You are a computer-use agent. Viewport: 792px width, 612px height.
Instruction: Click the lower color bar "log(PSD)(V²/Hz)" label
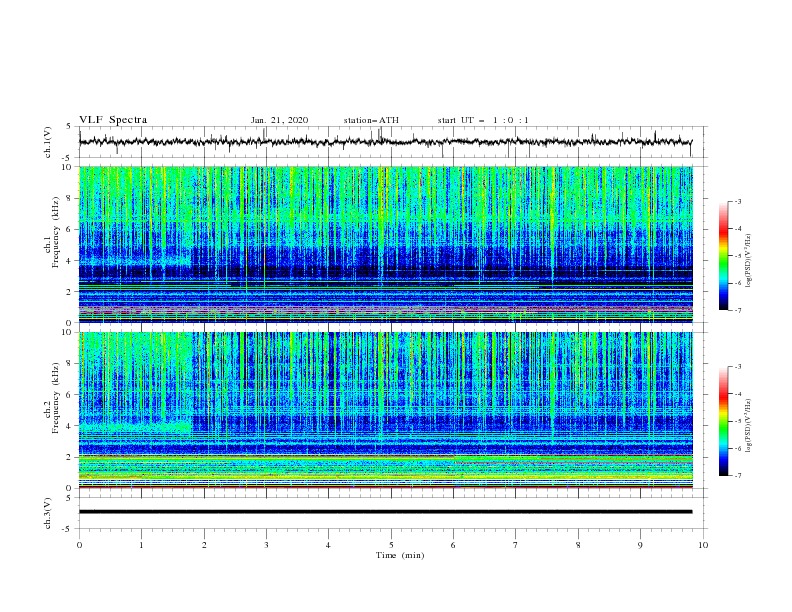click(749, 426)
